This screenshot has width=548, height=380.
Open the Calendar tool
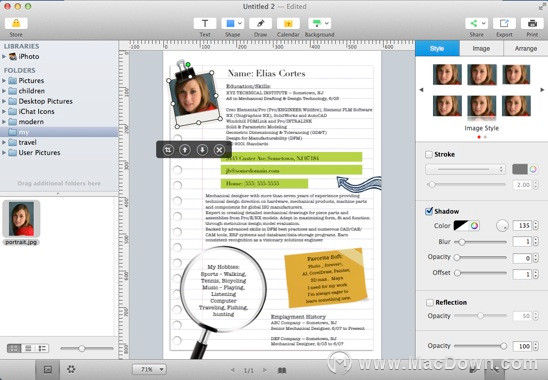coord(288,23)
